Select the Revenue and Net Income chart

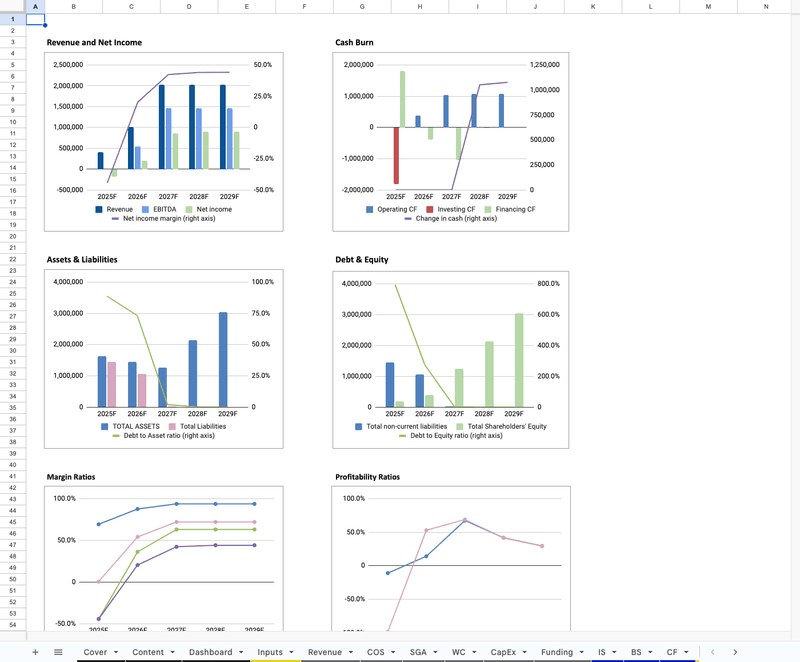pos(161,140)
